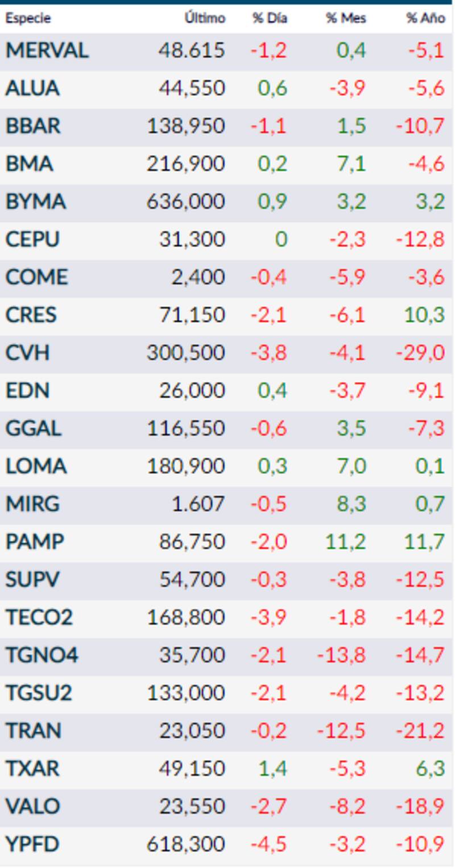Image resolution: width=455 pixels, height=868 pixels.
Task: Select the TXAR ticker symbol
Action: tap(32, 768)
